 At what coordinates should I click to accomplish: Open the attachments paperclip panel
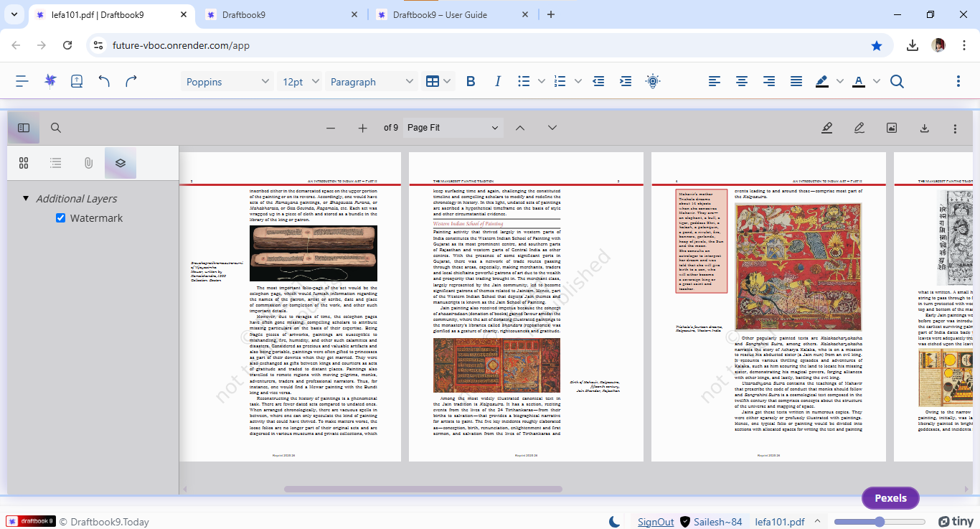click(88, 163)
